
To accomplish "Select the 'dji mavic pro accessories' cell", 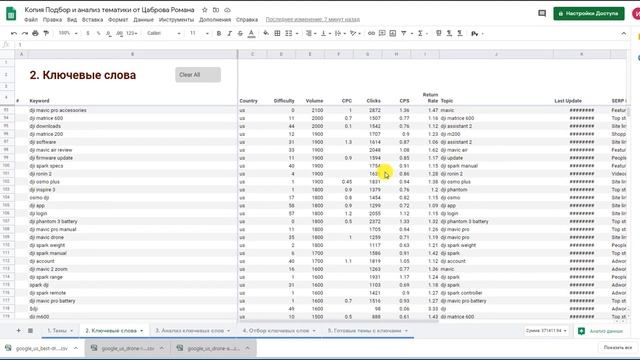I will [x=132, y=110].
